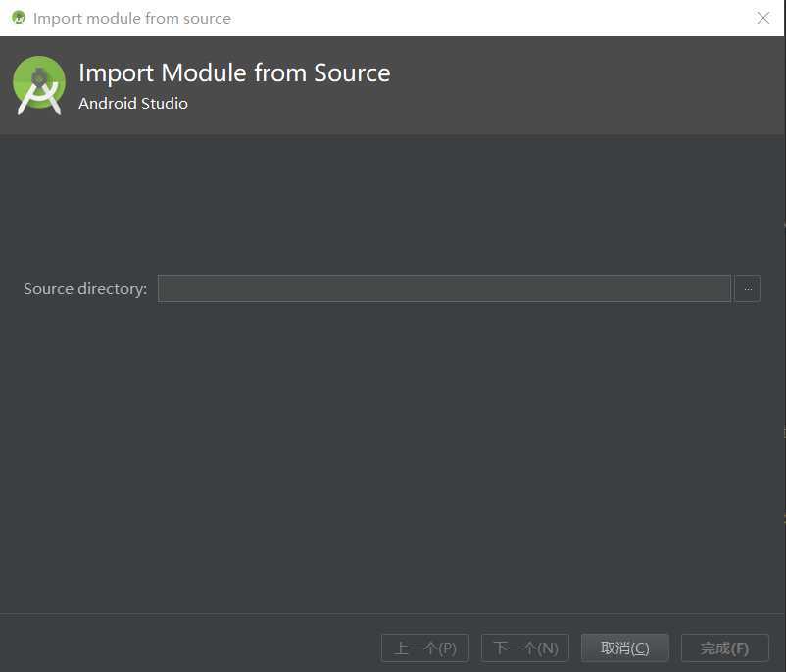The image size is (786, 672).
Task: Focus the Source directory text field
Action: tap(444, 289)
